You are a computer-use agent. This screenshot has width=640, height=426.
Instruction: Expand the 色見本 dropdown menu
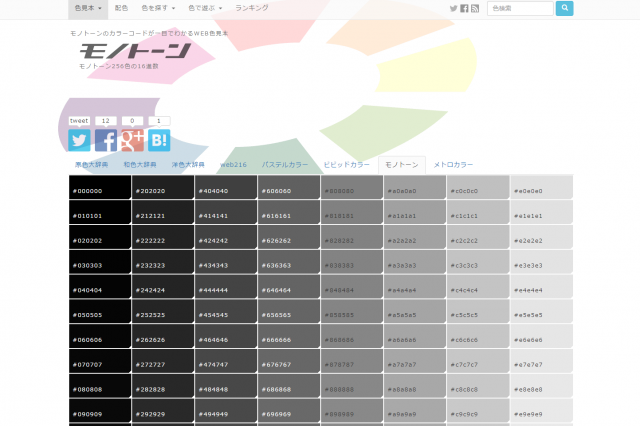pos(86,8)
